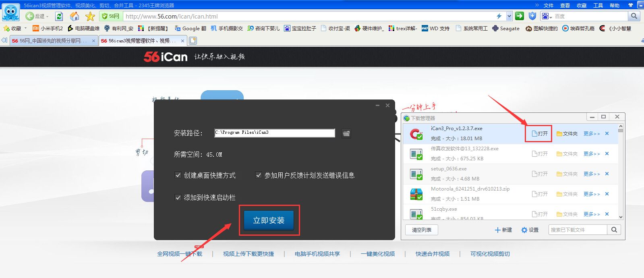Click download manager search magnifier icon
This screenshot has height=278, width=644.
pos(614,230)
